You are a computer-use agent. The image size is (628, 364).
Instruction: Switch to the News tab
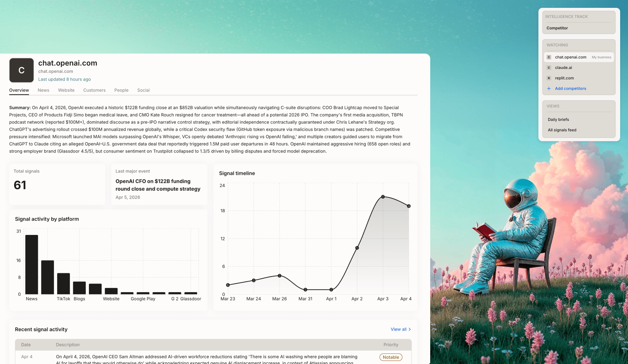pyautogui.click(x=43, y=90)
